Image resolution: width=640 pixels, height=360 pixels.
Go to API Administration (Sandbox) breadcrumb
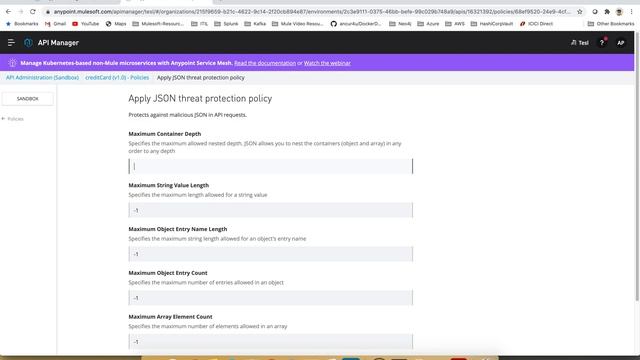pos(42,78)
